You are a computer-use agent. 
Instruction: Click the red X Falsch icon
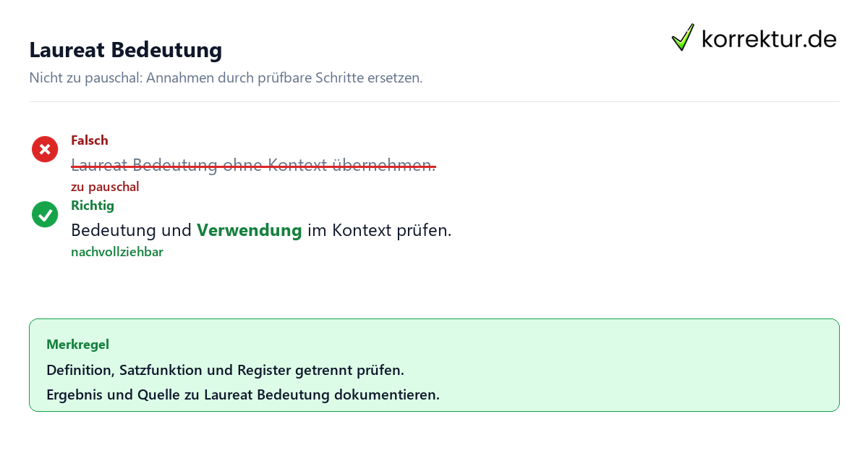click(45, 149)
